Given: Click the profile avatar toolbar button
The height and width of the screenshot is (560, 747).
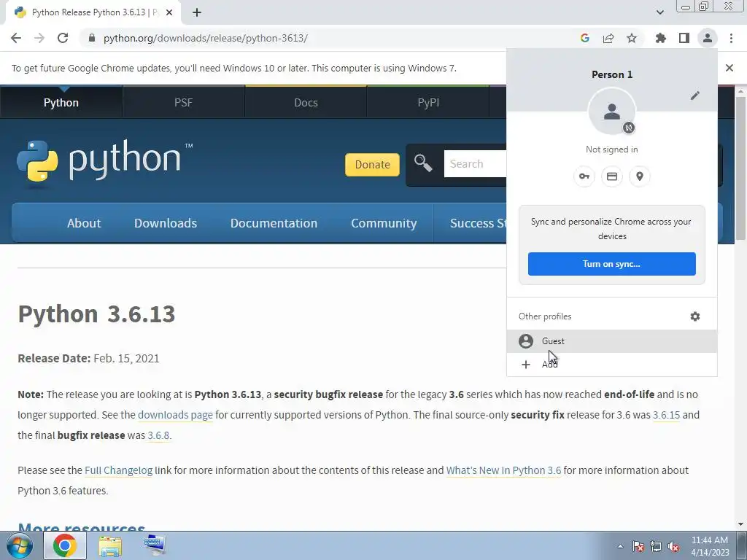Looking at the screenshot, I should coord(708,38).
